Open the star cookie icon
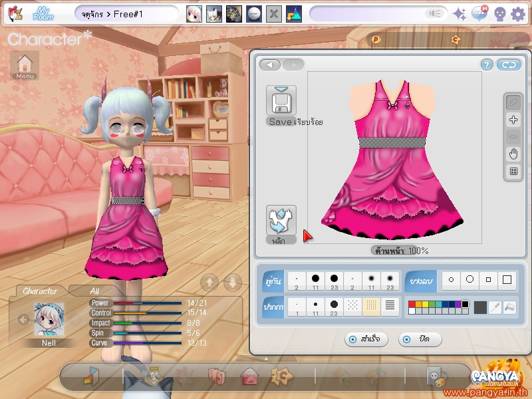The height and width of the screenshot is (399, 532). tap(281, 376)
